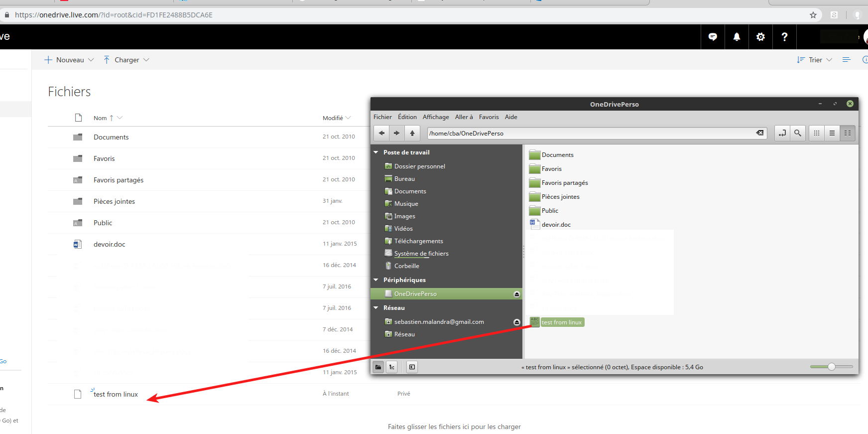Bookmark this page with the star icon

pyautogui.click(x=813, y=15)
